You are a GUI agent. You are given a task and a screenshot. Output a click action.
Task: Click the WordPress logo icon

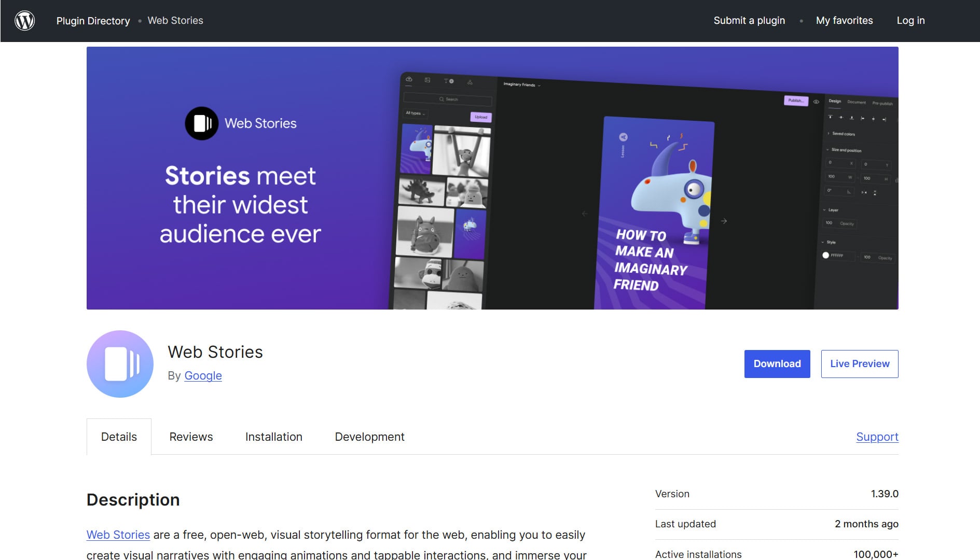(25, 21)
